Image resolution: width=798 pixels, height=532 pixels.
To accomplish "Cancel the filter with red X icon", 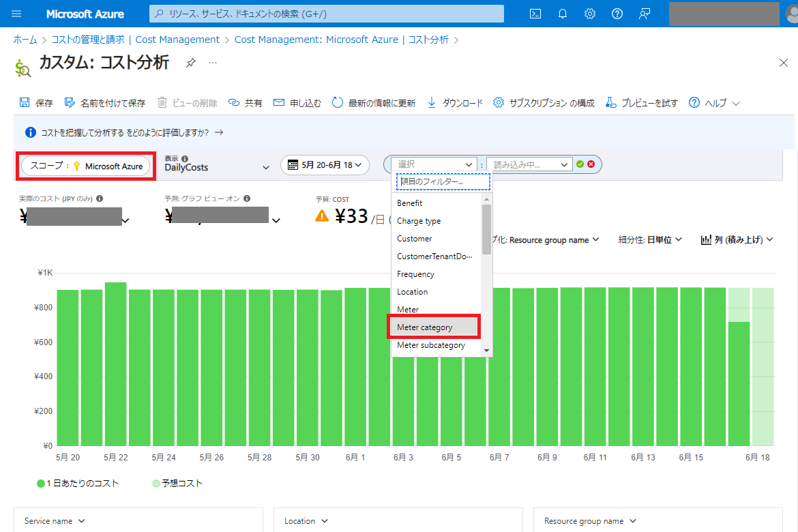I will click(591, 164).
